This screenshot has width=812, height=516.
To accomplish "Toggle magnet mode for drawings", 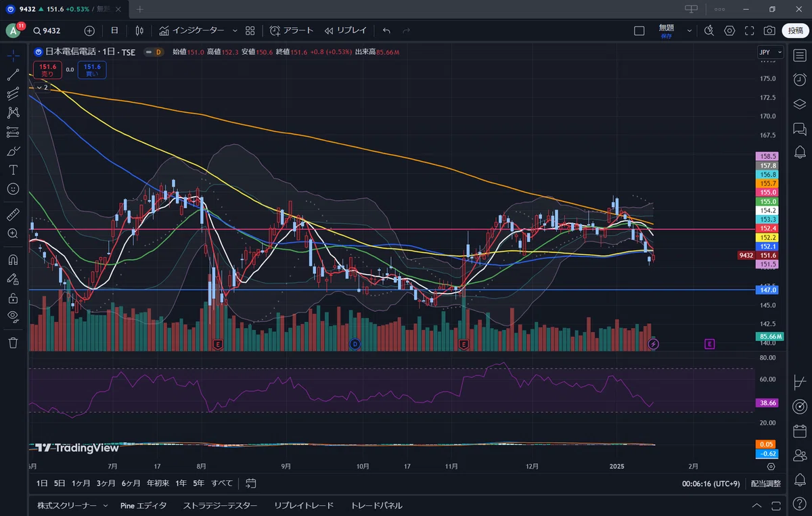I will 13,259.
